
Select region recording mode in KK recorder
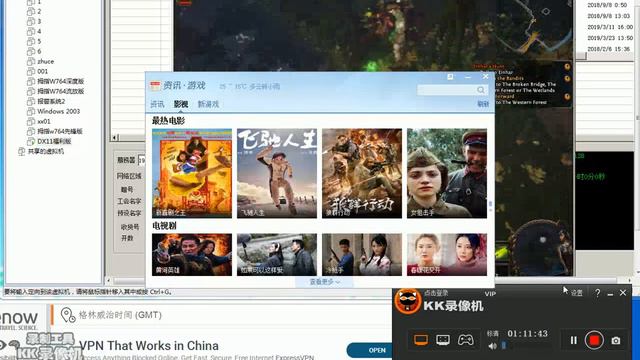pyautogui.click(x=443, y=340)
